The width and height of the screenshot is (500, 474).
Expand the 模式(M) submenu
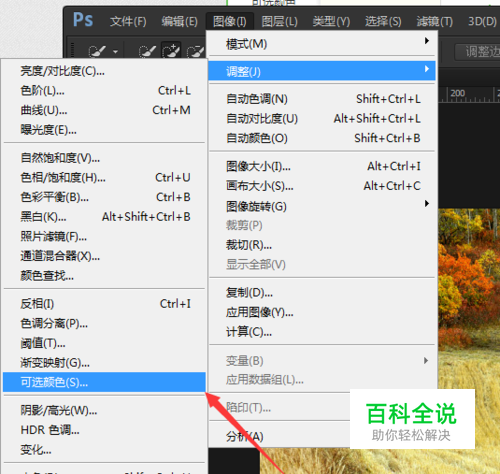pyautogui.click(x=322, y=44)
